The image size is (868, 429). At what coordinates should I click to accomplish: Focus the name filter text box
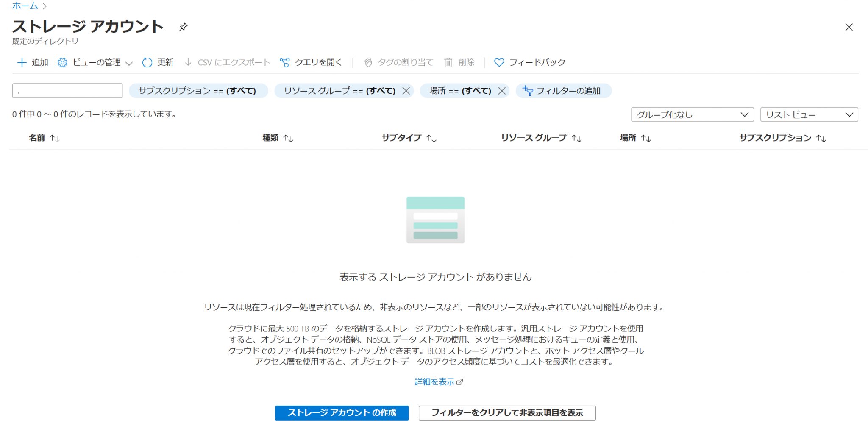(x=67, y=91)
